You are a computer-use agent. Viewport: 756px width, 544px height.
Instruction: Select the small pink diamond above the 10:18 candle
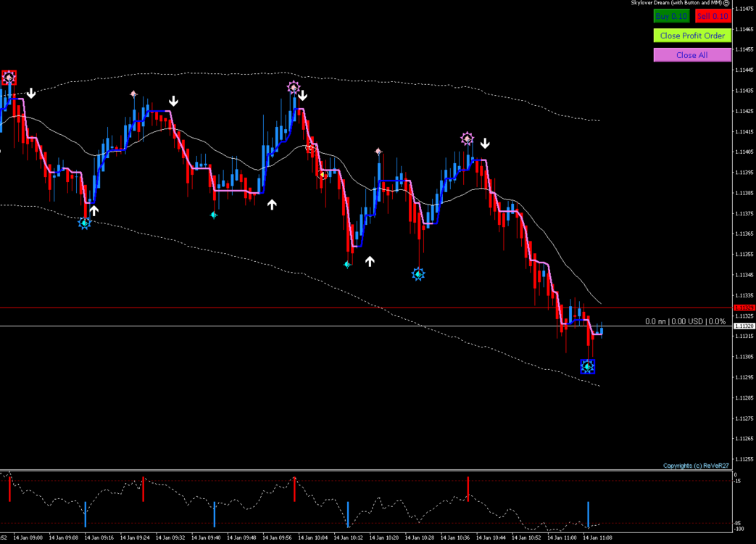pyautogui.click(x=378, y=152)
